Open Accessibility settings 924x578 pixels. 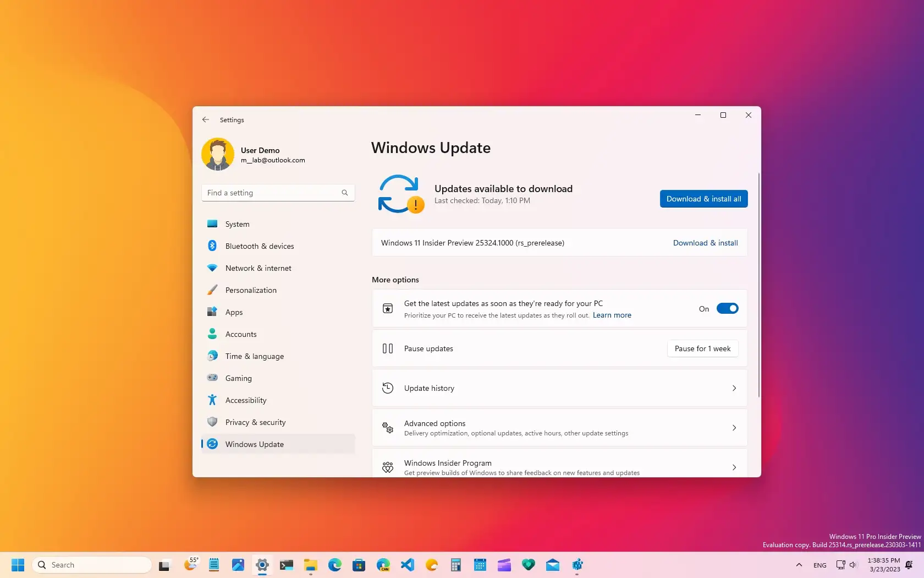278,400
